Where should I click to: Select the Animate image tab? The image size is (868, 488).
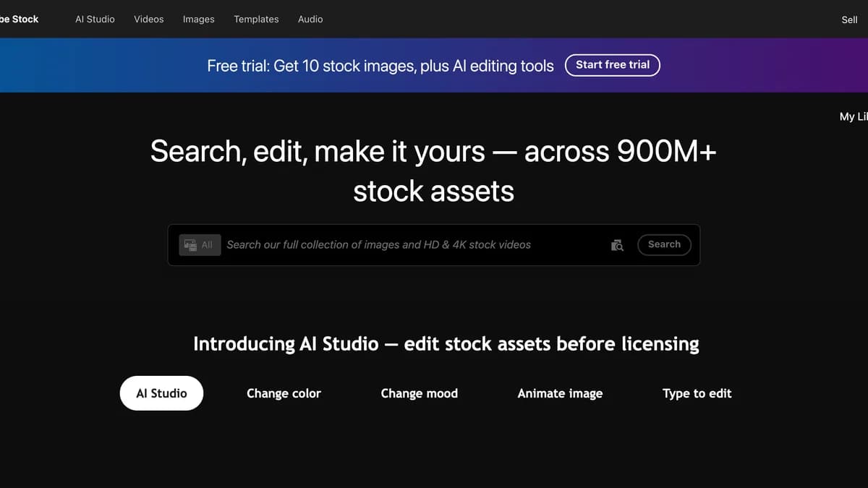tap(560, 393)
